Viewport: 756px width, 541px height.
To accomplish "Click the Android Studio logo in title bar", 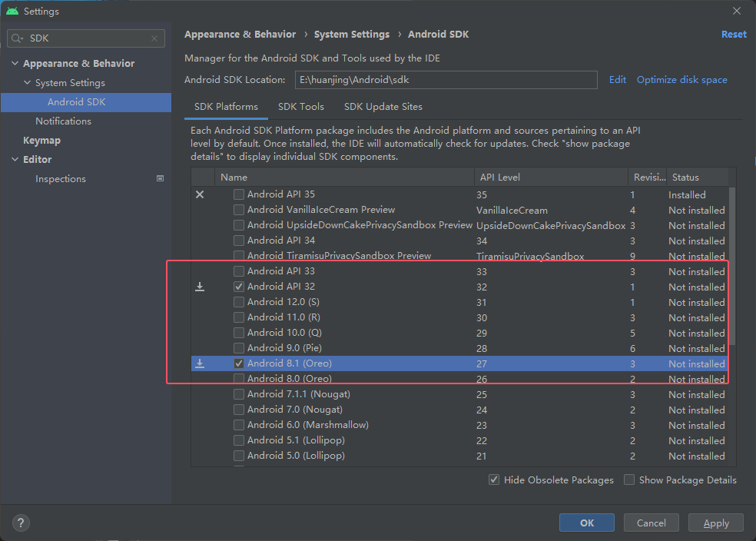I will (x=12, y=11).
